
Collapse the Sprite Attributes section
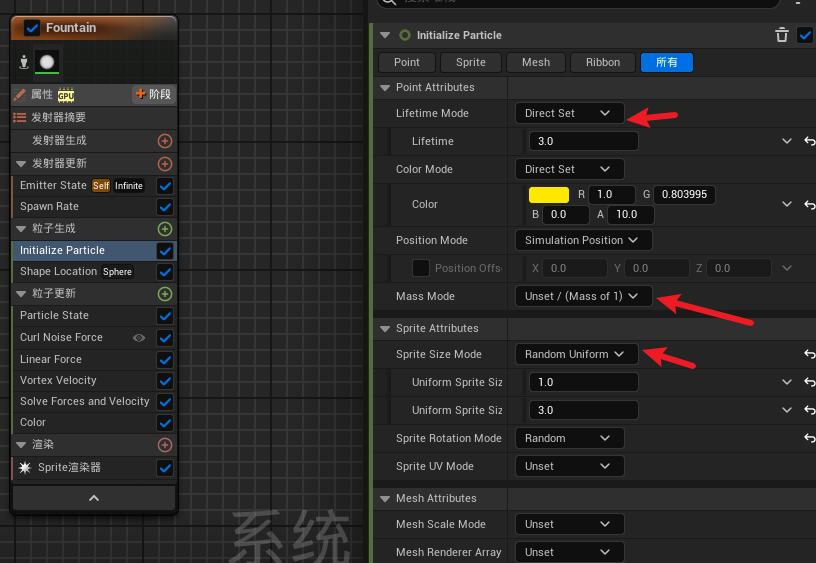tap(385, 329)
